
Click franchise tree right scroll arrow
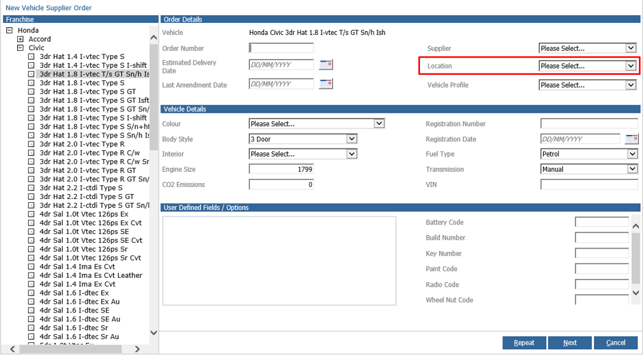137,349
